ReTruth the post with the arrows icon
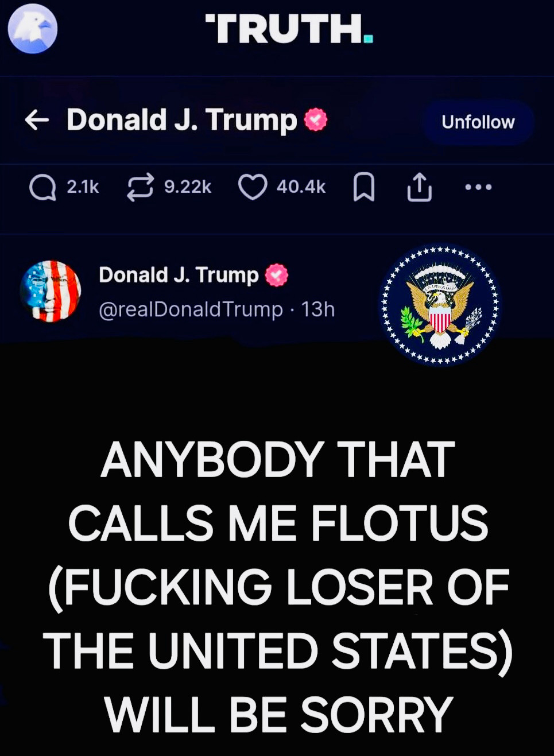This screenshot has height=756, width=554. pos(140,187)
